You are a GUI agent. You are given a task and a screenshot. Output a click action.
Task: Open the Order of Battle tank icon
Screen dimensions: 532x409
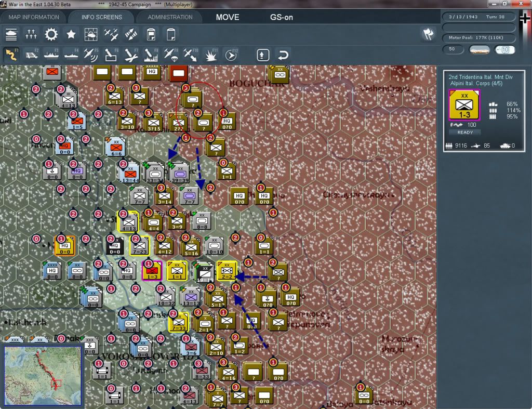[x=11, y=35]
